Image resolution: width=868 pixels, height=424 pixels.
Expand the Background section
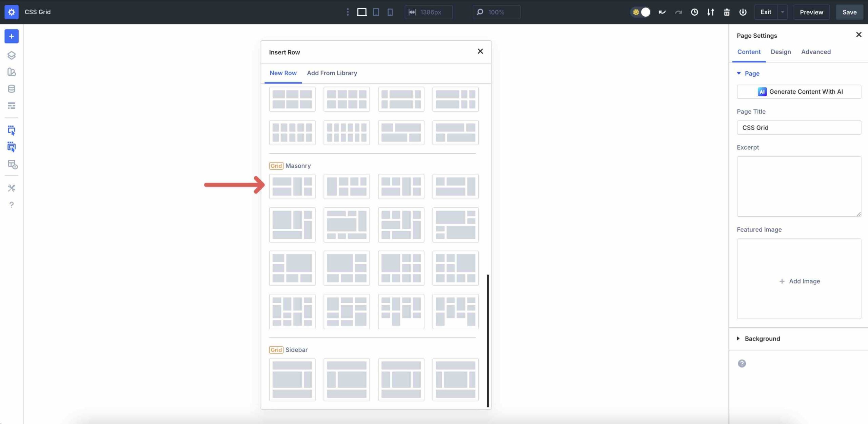click(x=762, y=338)
